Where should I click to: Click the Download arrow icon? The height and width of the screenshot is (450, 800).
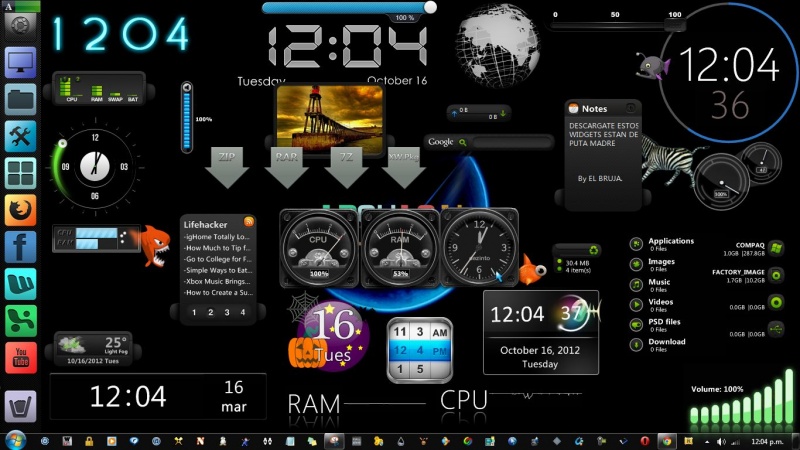click(x=636, y=345)
